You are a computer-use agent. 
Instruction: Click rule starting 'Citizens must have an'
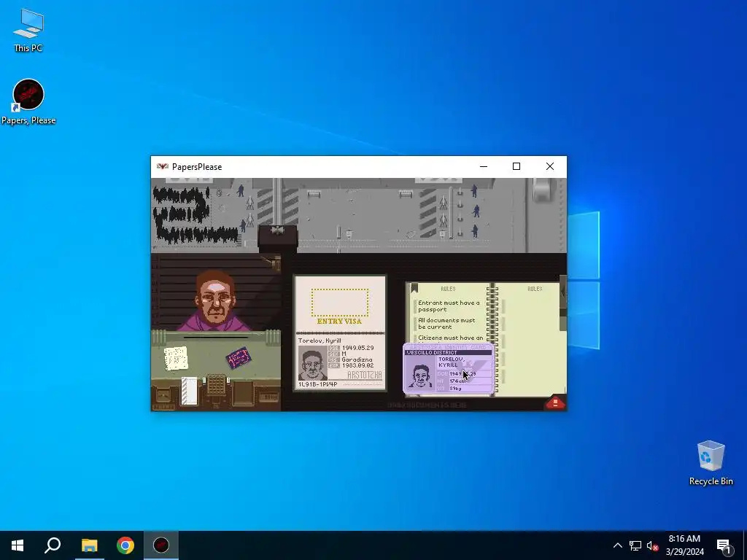click(x=450, y=338)
